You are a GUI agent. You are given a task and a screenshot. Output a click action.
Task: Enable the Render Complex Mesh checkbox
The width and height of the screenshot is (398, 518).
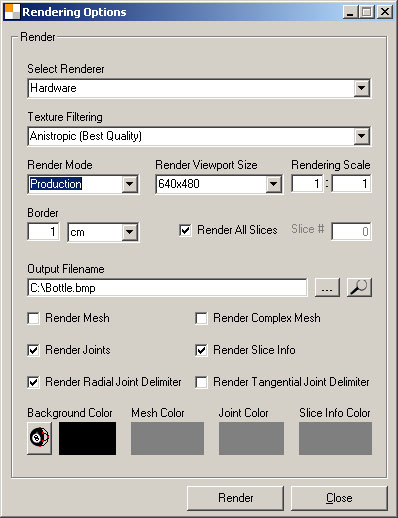pos(201,318)
